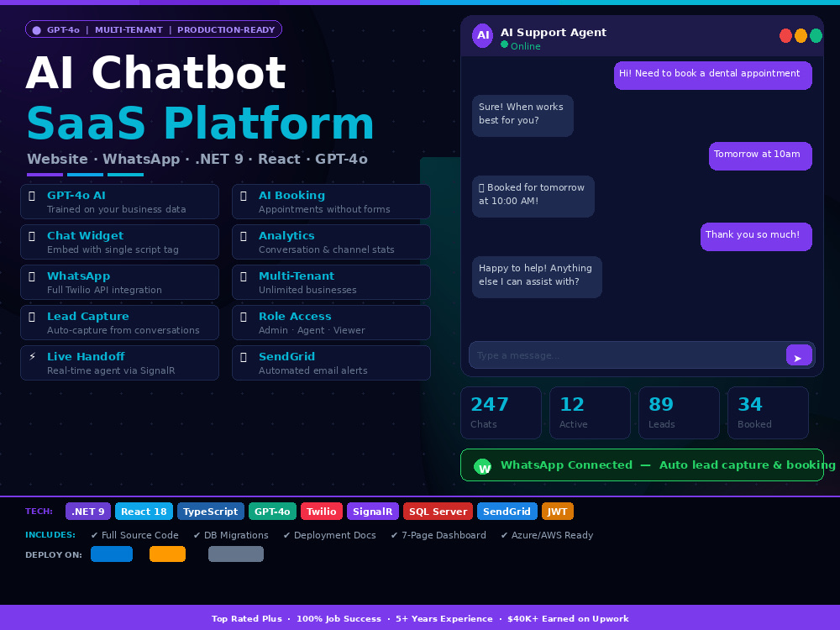Click 'Azure/AWS Ready' checkmark item
The width and height of the screenshot is (840, 630).
pyautogui.click(x=547, y=535)
